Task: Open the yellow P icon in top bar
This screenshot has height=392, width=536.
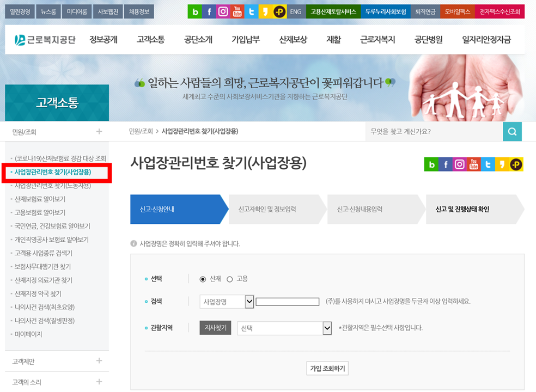Action: pyautogui.click(x=279, y=11)
